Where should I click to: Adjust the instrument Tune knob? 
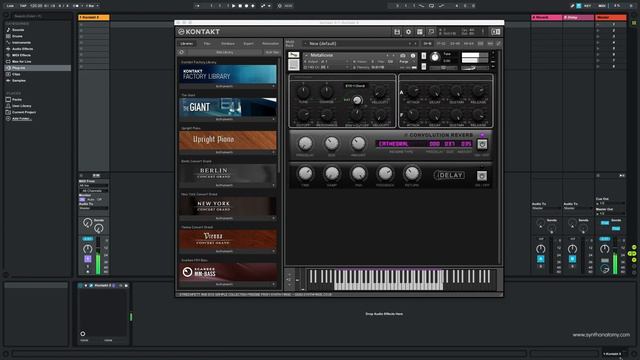pos(435,57)
